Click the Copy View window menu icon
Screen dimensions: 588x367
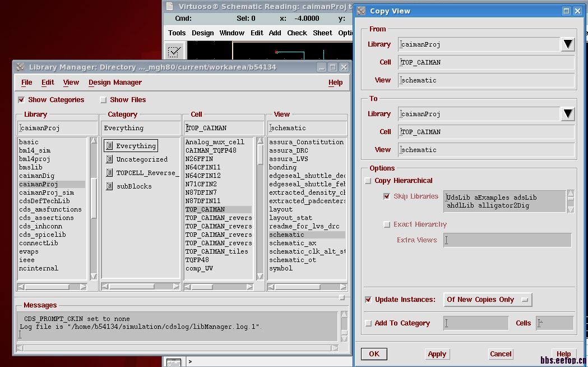361,11
